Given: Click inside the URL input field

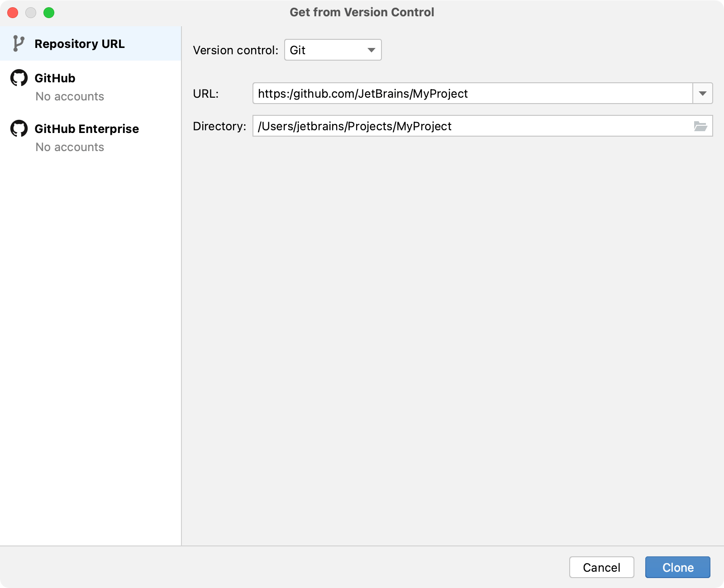Looking at the screenshot, I should coord(452,94).
